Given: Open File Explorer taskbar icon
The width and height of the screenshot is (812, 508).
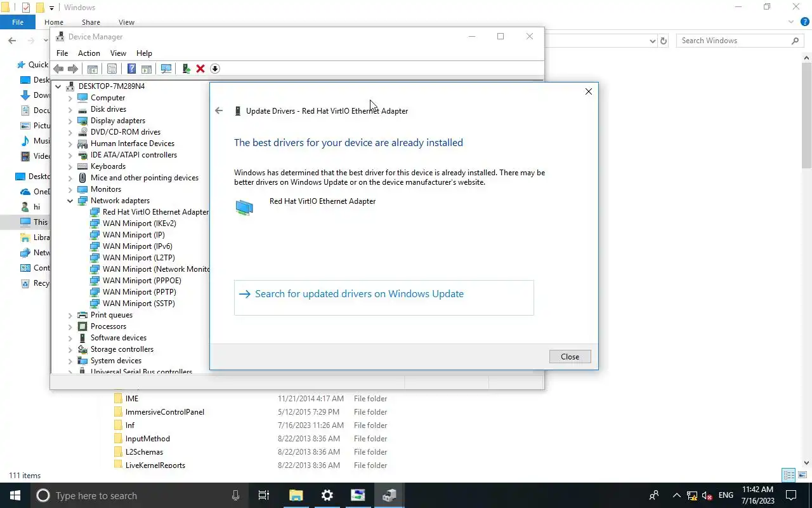Looking at the screenshot, I should click(x=296, y=495).
